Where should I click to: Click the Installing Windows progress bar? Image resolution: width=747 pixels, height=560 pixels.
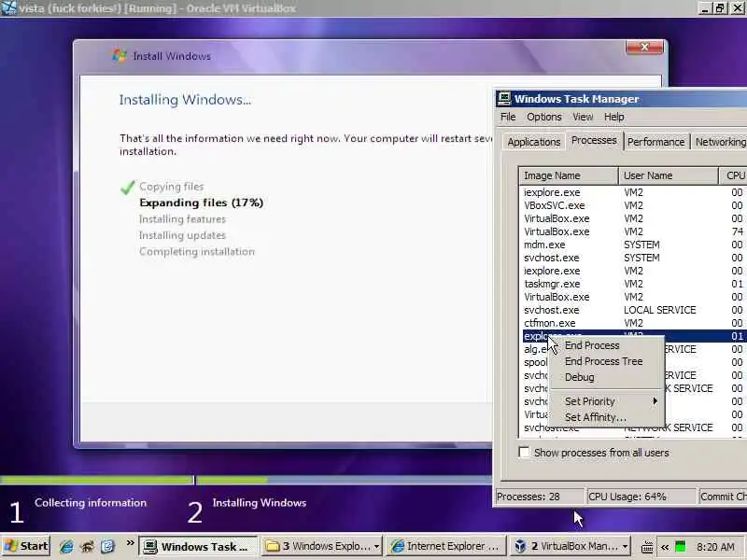point(345,480)
